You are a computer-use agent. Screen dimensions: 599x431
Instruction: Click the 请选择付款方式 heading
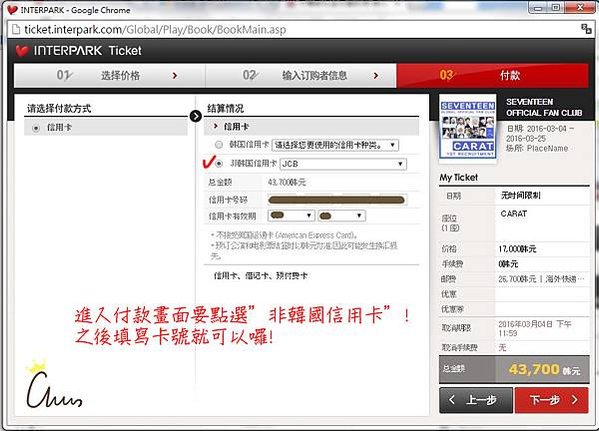[x=59, y=109]
